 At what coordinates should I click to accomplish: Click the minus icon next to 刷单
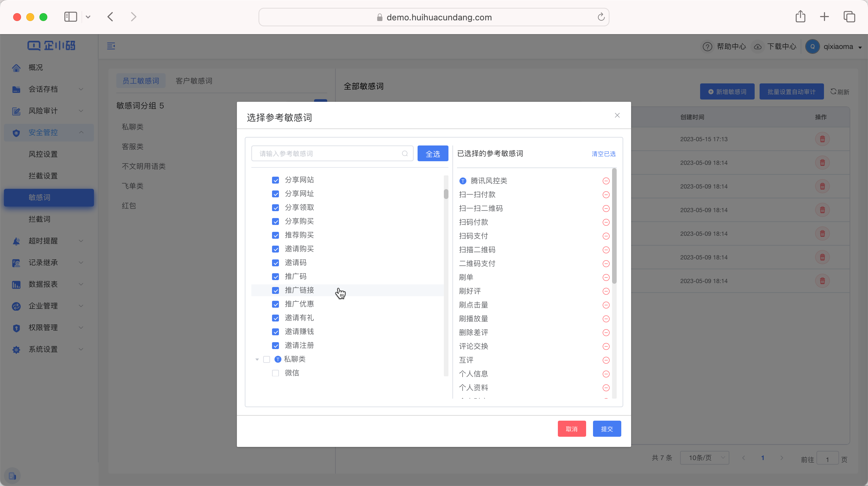pos(606,277)
